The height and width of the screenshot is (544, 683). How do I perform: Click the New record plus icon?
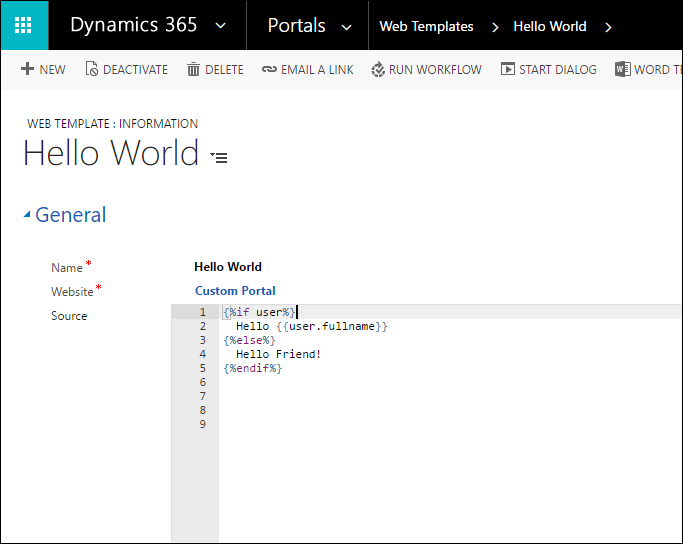(27, 69)
